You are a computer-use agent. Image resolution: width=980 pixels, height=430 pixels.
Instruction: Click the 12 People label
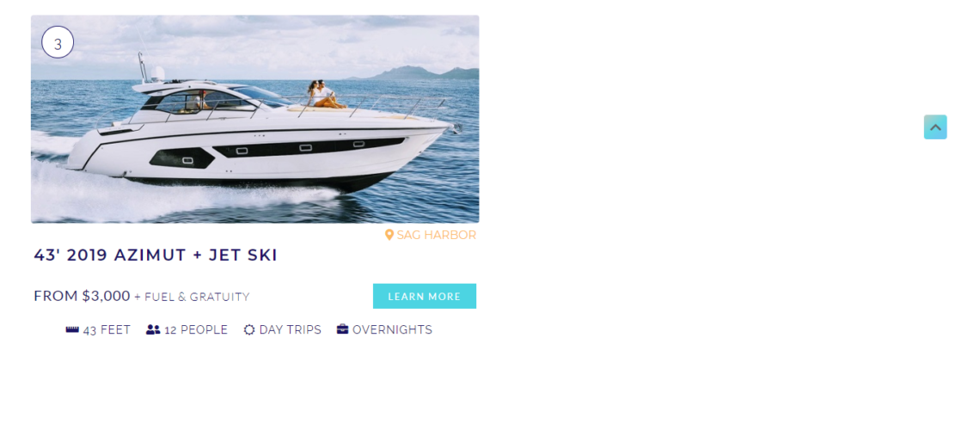click(196, 330)
